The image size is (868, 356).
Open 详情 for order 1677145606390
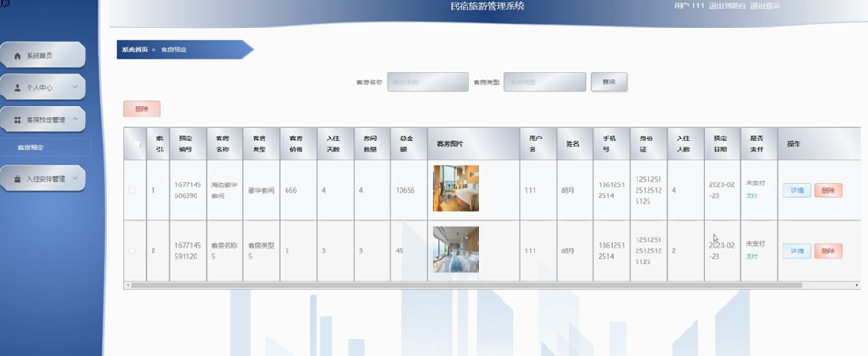click(796, 190)
